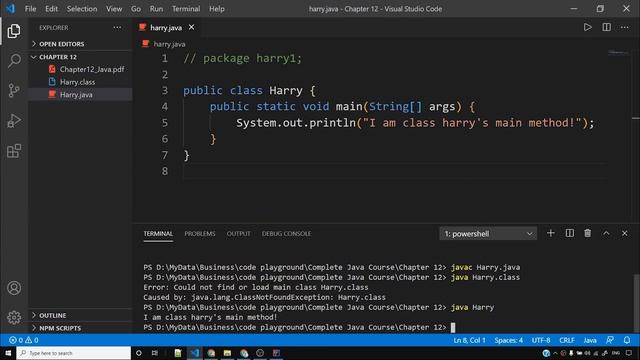Click the feedback icon in status bar
This screenshot has height=360, width=640.
click(610, 340)
